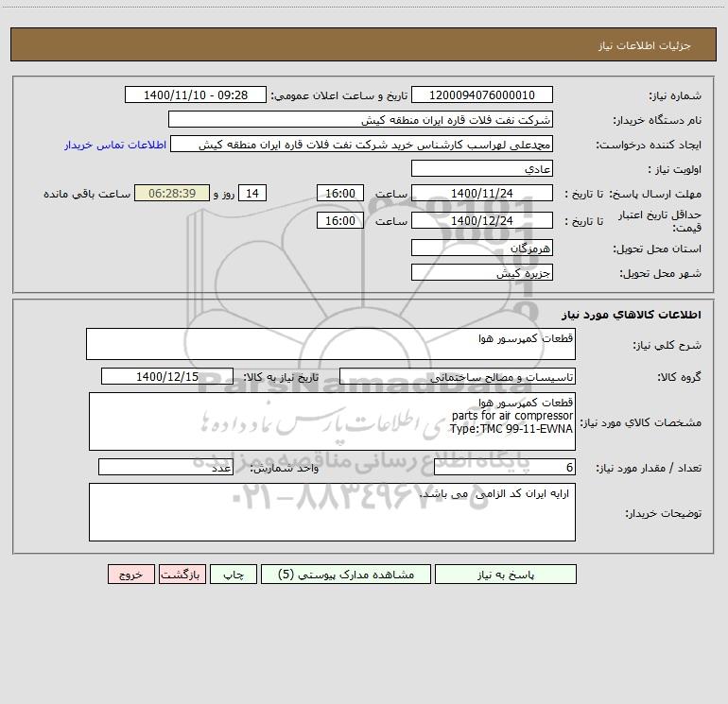Click buyer notes box ارایه ایران کد

pyautogui.click(x=332, y=512)
